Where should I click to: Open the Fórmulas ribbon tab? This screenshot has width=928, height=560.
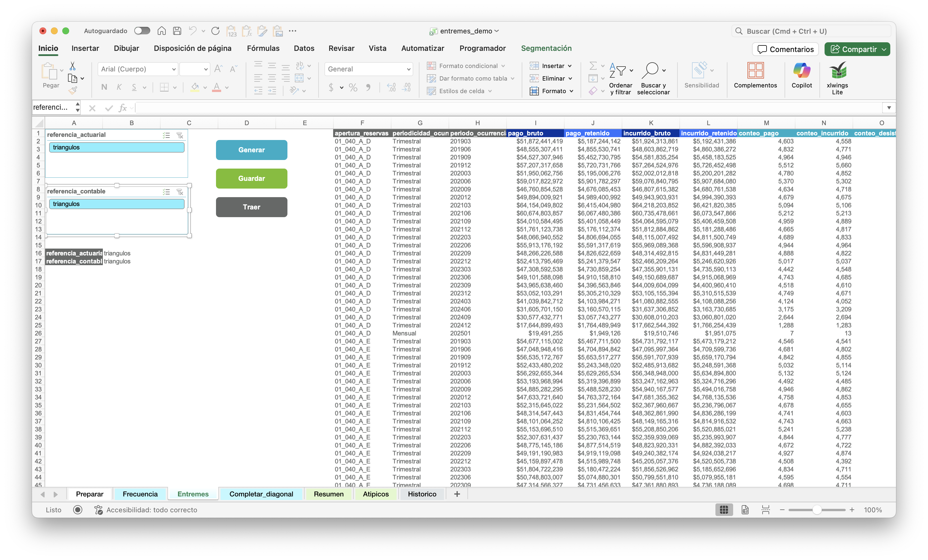click(x=263, y=48)
